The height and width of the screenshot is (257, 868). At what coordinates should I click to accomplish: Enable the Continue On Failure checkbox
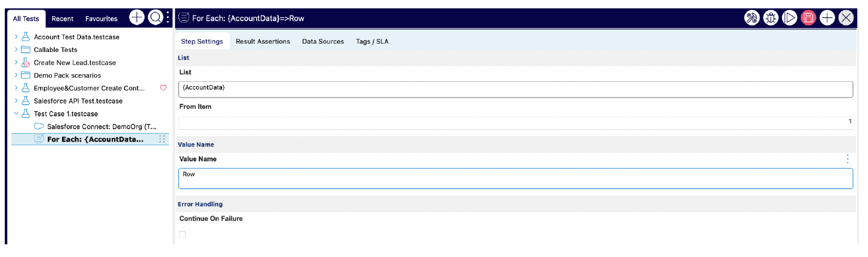182,234
